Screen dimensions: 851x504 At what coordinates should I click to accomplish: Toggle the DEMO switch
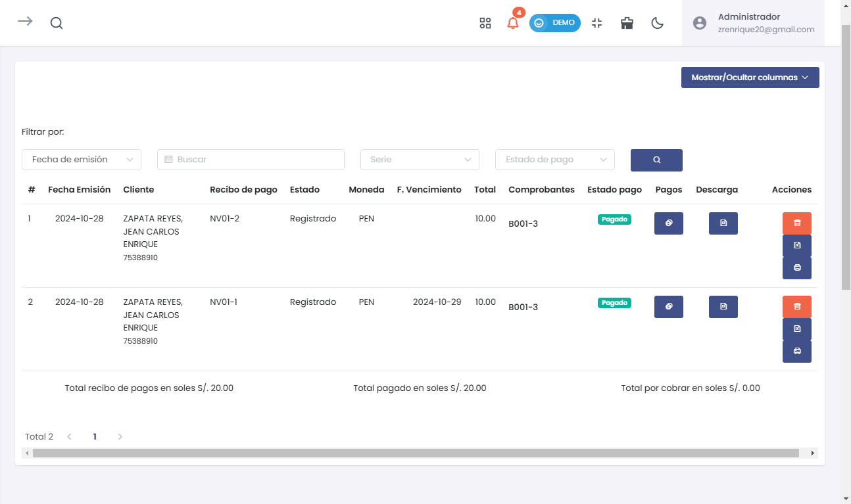(x=554, y=23)
